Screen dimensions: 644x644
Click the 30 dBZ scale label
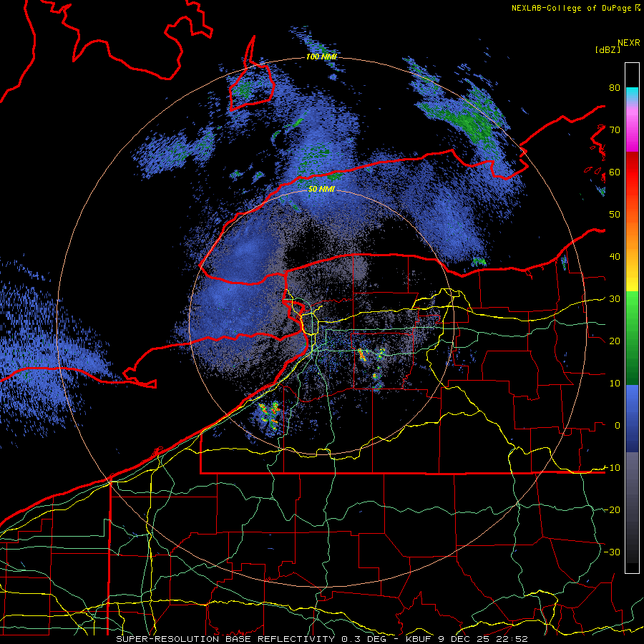615,298
